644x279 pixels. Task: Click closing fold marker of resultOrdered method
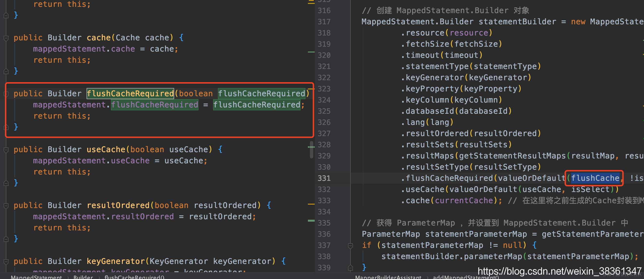6,239
